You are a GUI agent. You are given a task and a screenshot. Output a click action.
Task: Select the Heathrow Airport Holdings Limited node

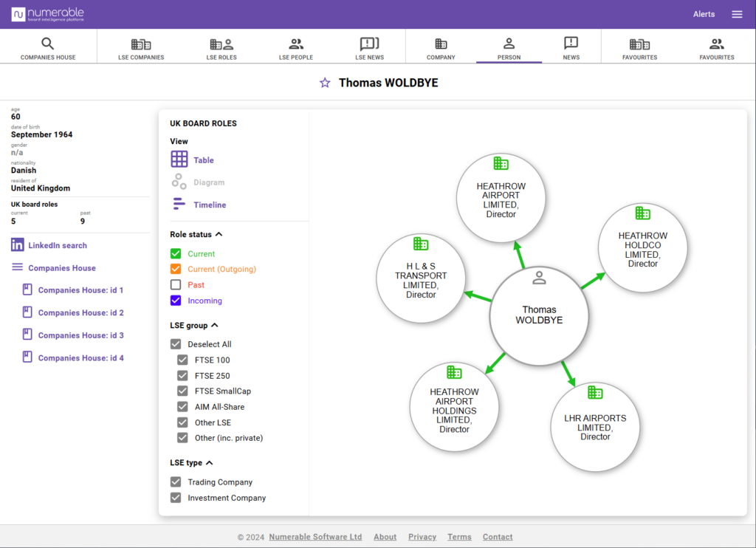pyautogui.click(x=454, y=407)
